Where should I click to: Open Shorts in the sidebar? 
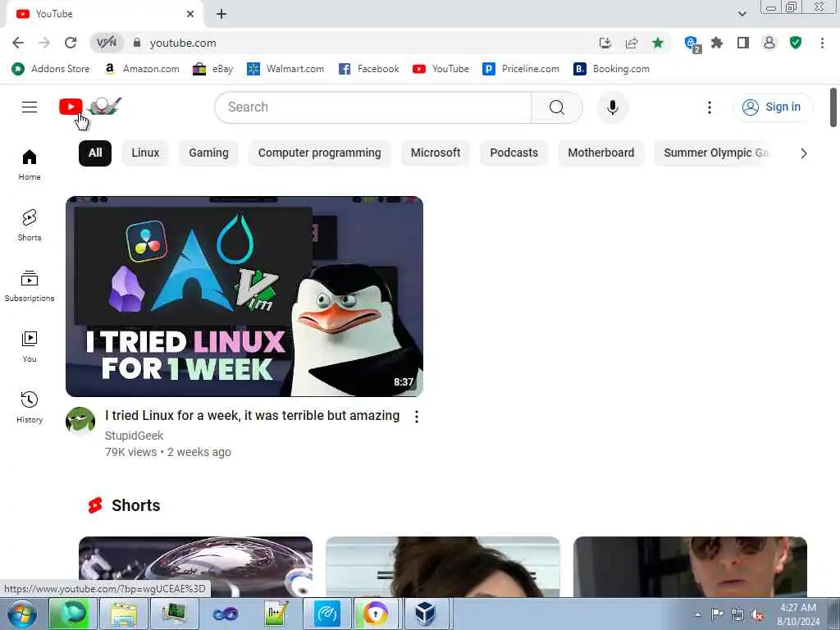(30, 225)
